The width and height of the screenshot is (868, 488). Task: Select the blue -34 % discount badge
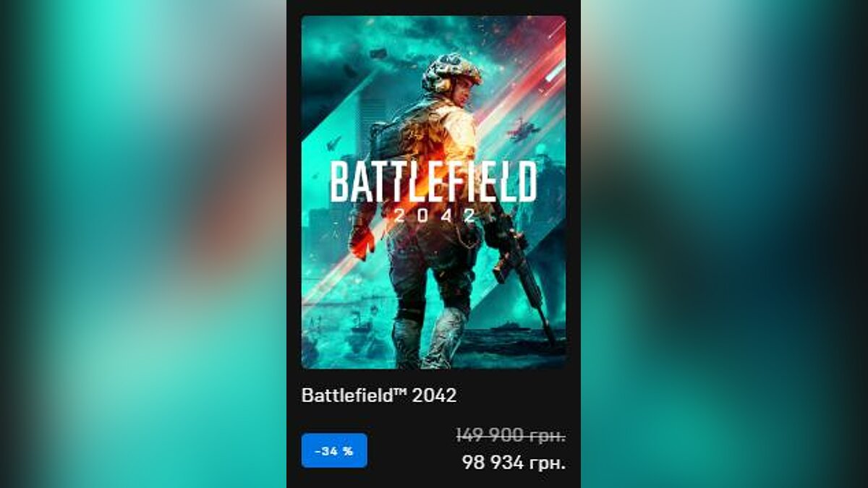click(x=334, y=450)
